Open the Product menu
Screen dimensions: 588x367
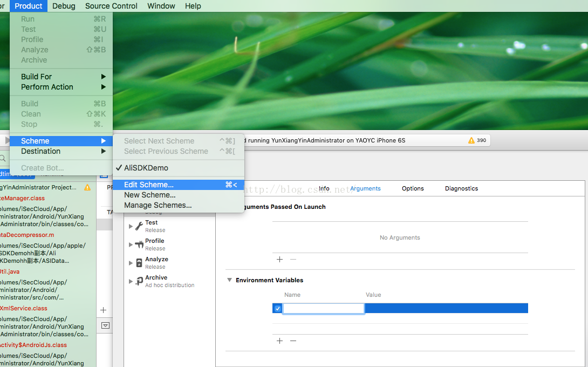(29, 6)
